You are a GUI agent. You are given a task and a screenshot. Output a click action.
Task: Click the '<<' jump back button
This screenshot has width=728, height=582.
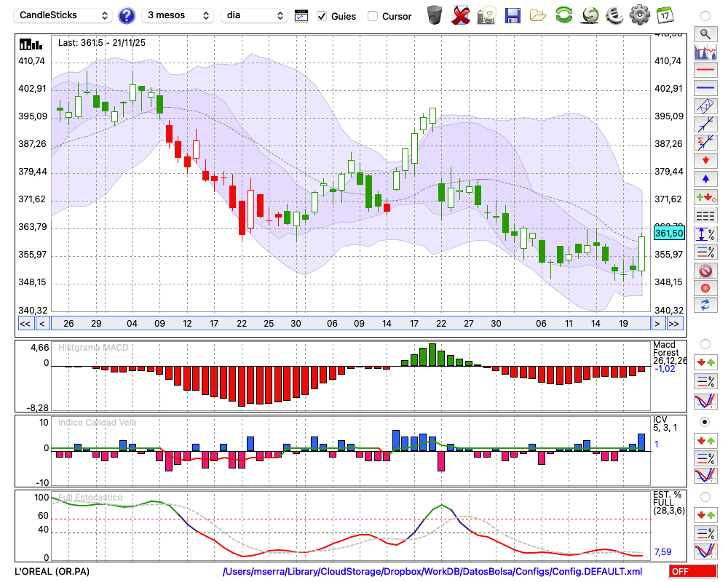point(25,324)
